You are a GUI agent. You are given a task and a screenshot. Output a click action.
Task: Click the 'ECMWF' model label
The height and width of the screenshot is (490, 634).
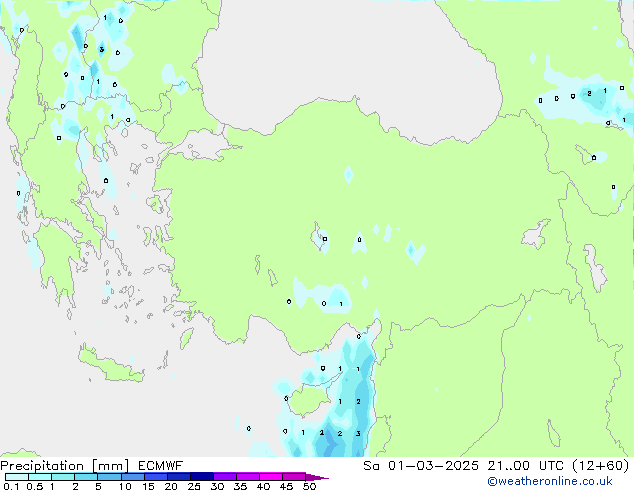click(161, 466)
